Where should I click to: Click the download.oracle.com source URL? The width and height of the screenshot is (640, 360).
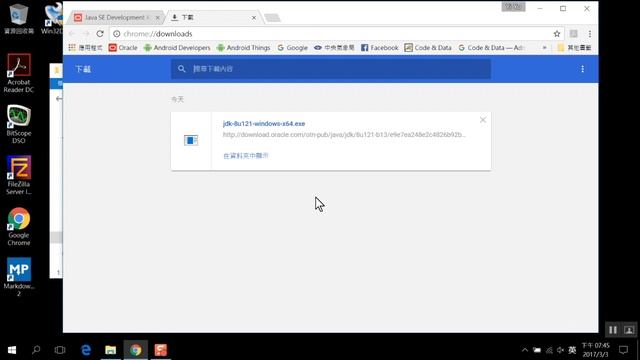(344, 135)
